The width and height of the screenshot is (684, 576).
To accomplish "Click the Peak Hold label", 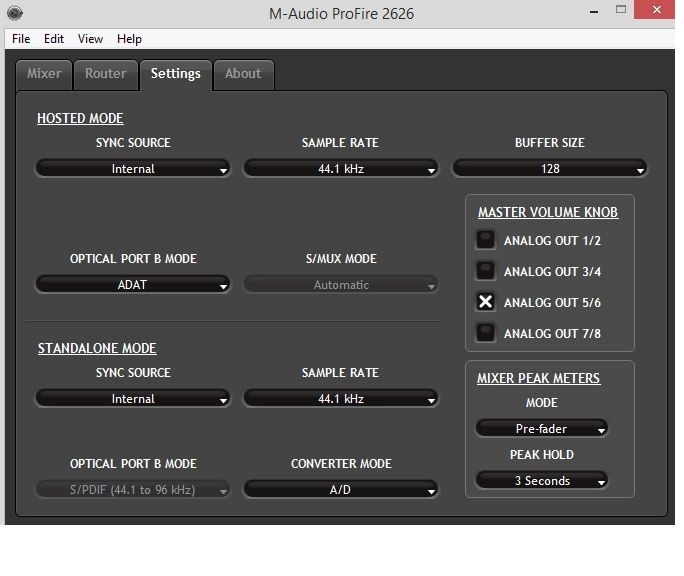I will [x=542, y=455].
